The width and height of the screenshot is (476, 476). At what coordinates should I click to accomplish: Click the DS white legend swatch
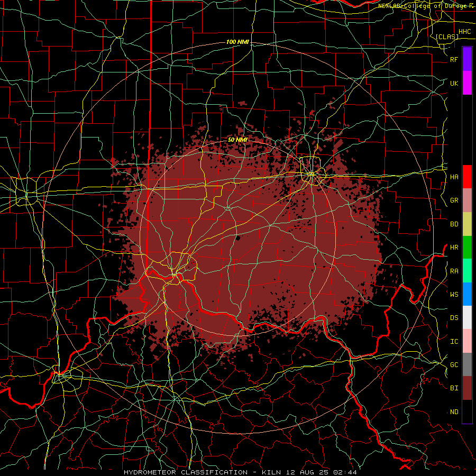467,317
